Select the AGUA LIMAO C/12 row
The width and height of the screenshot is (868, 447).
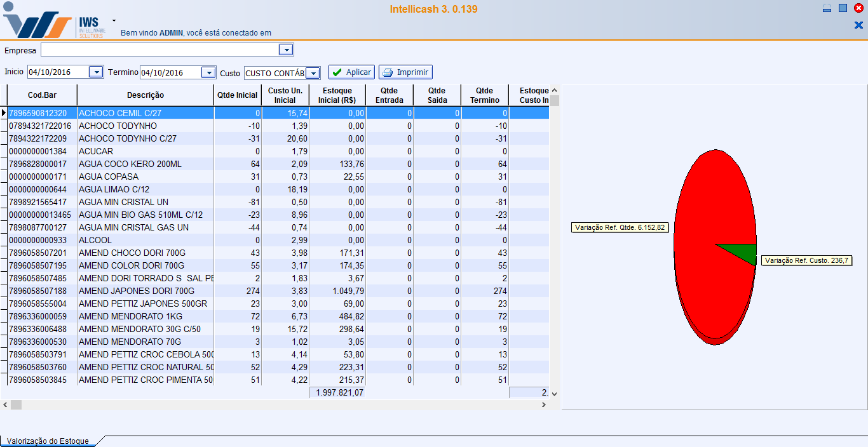(x=278, y=189)
